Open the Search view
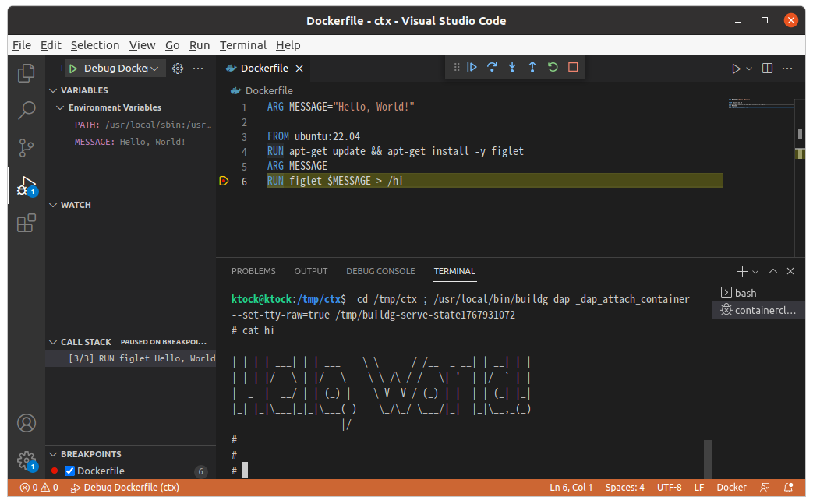This screenshot has width=813, height=504. pos(26,109)
